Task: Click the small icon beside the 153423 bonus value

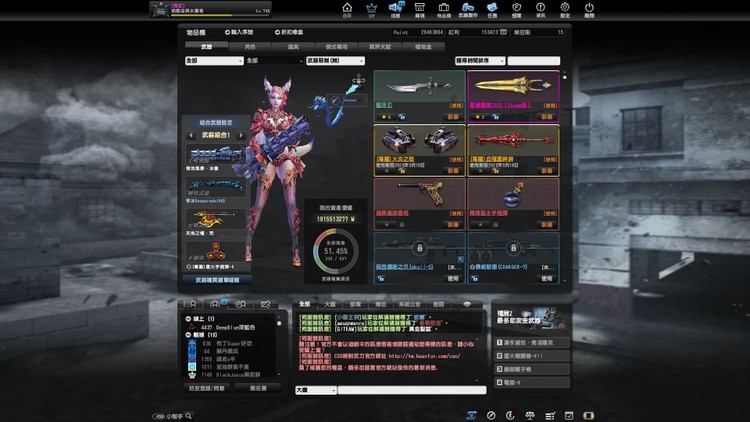Action: tap(503, 32)
